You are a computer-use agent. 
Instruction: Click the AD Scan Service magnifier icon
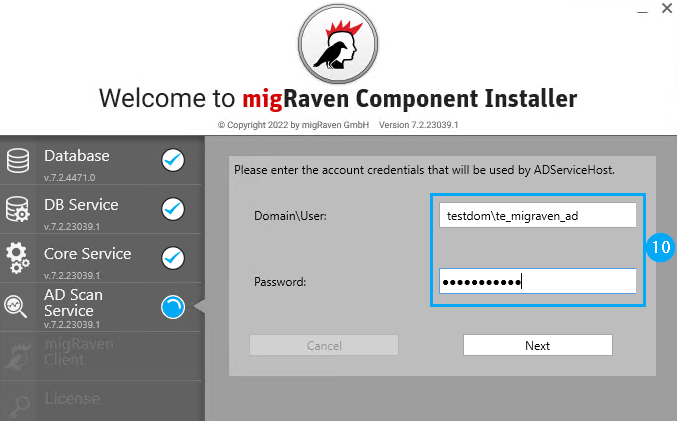[x=16, y=307]
